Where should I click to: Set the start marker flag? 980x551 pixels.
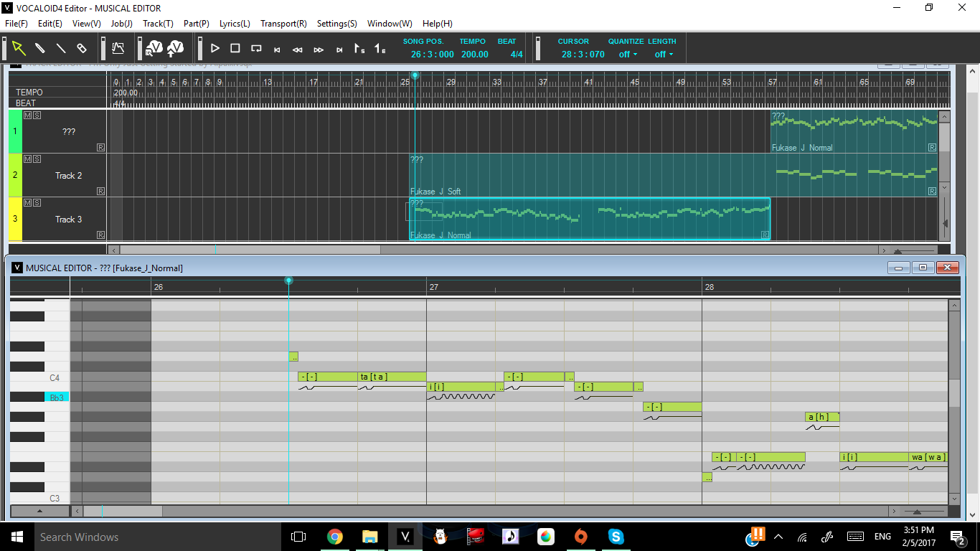[359, 49]
